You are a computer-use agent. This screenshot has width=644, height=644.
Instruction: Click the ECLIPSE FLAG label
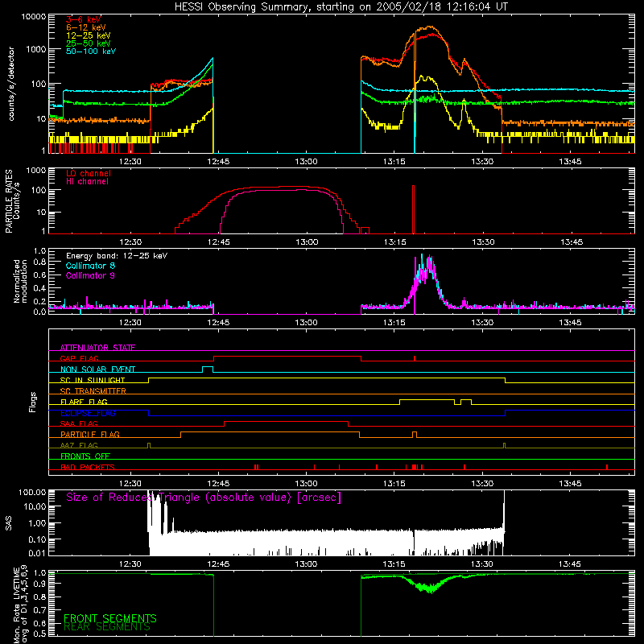coord(88,413)
